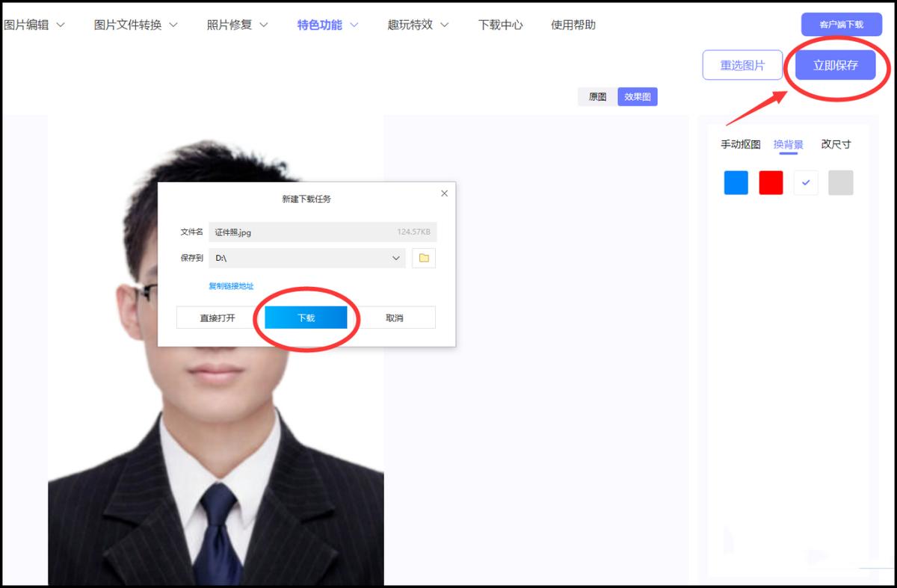
Task: Open the 图片文件转换 dropdown menu
Action: click(x=131, y=24)
